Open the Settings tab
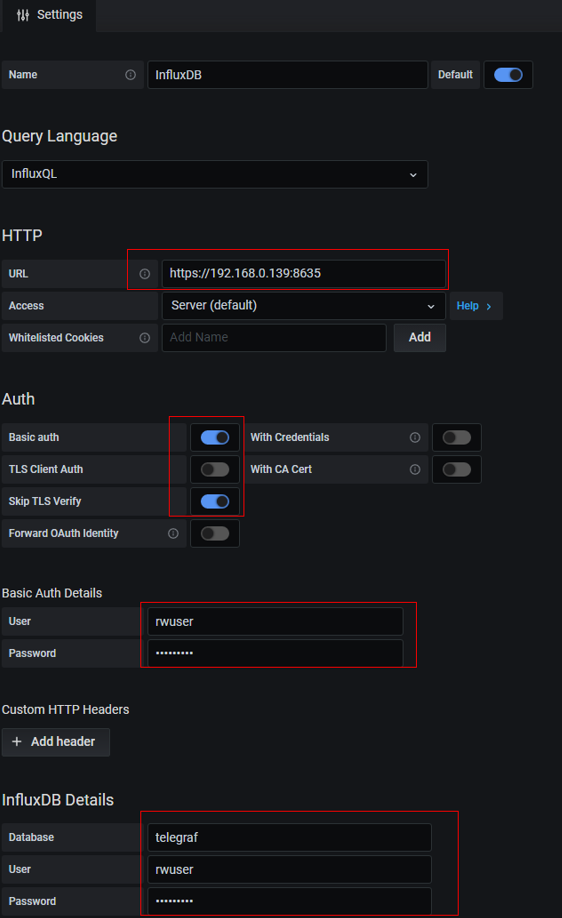 [x=49, y=15]
